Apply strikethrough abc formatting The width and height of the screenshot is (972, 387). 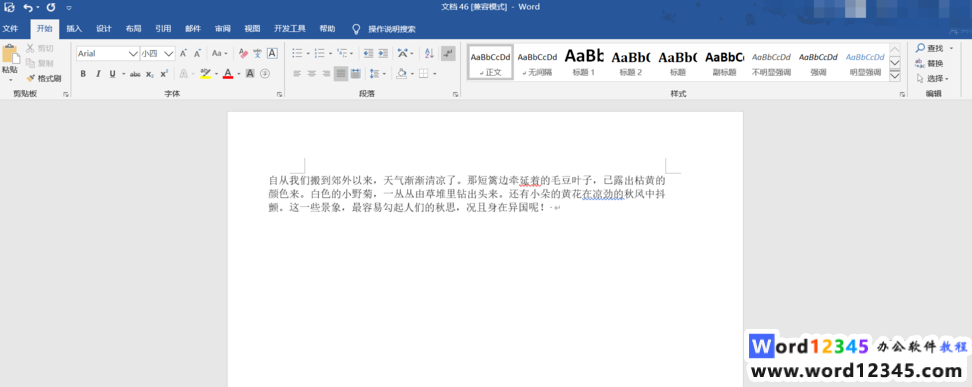point(135,74)
